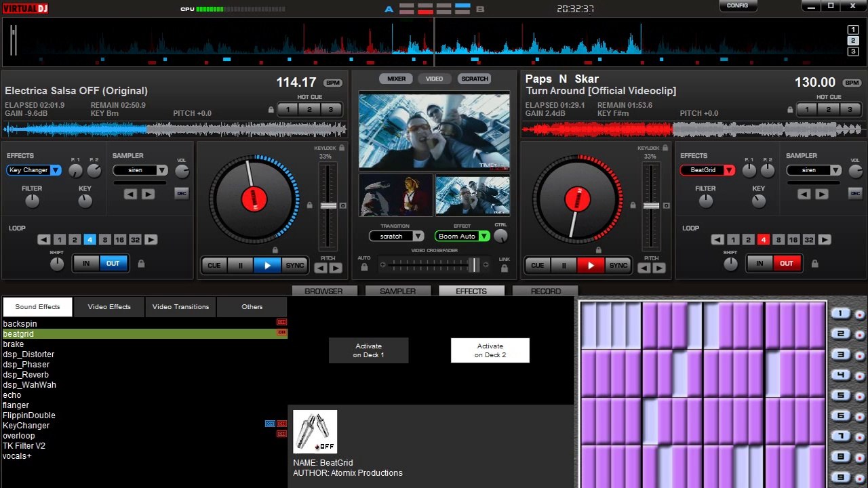
Task: Pause deck 1 playback
Action: coord(240,265)
